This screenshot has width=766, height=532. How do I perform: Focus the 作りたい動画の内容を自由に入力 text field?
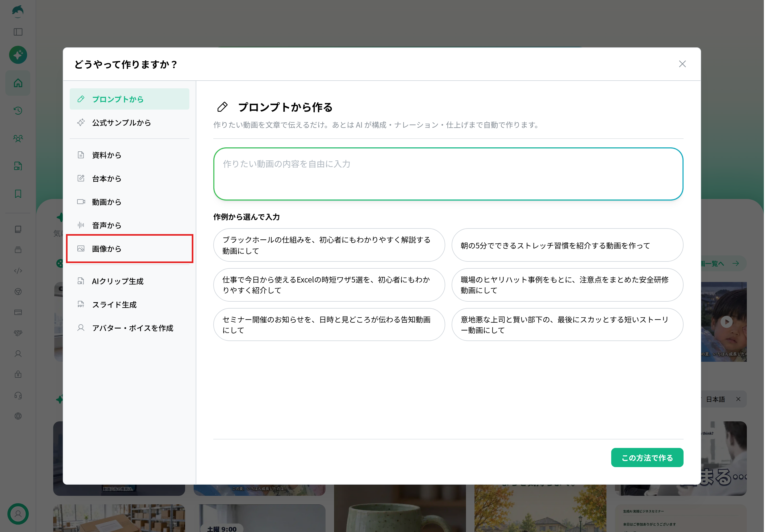(x=448, y=174)
